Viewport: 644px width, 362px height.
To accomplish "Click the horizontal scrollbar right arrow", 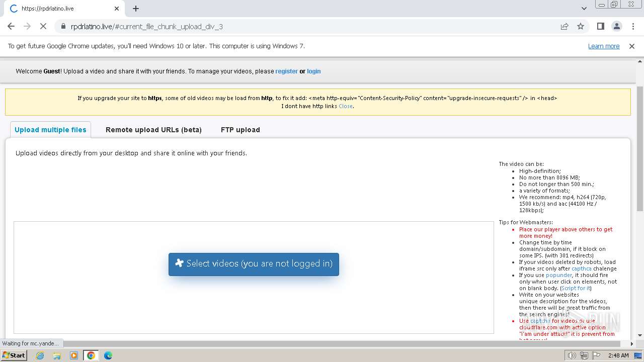I will pos(632,344).
